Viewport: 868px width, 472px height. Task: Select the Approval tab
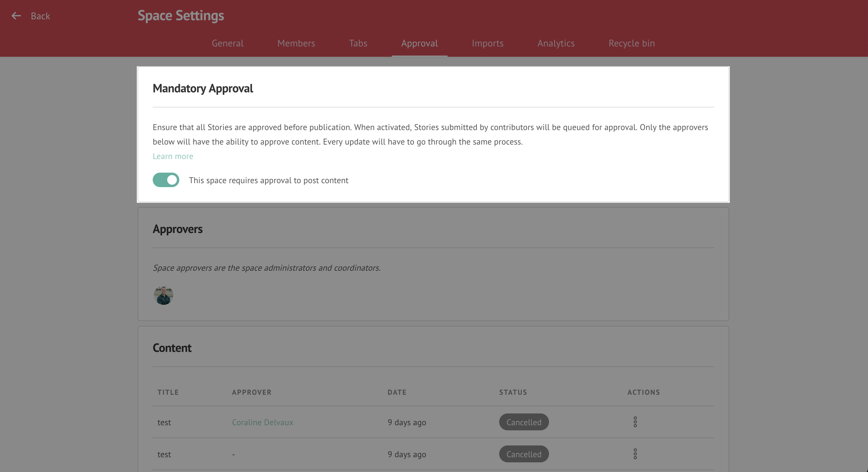click(420, 43)
